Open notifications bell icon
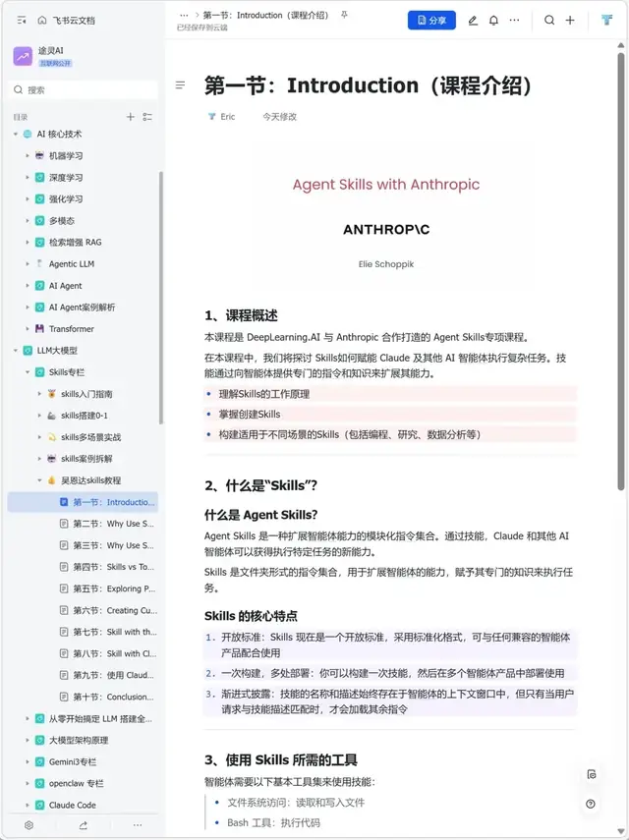The width and height of the screenshot is (629, 840). tap(493, 21)
